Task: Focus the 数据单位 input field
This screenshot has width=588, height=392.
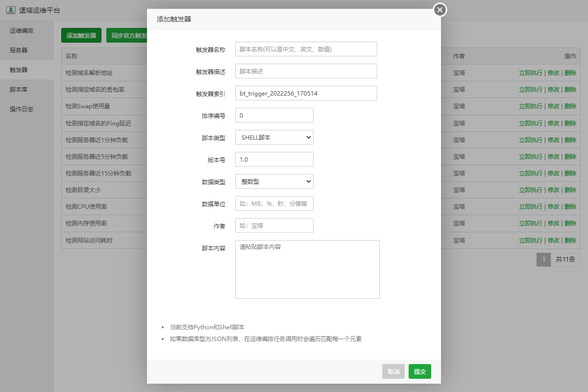Action: [x=274, y=204]
